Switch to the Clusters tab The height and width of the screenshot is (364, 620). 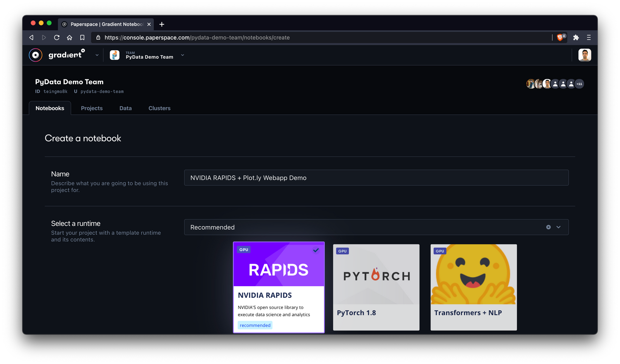[159, 108]
